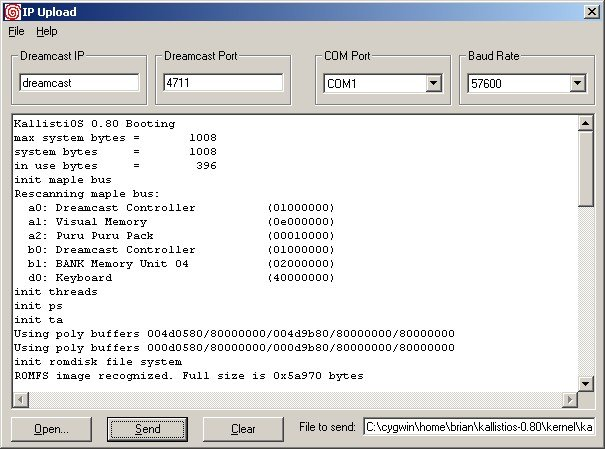The width and height of the screenshot is (605, 449).
Task: Click the Open... button
Action: coord(51,429)
